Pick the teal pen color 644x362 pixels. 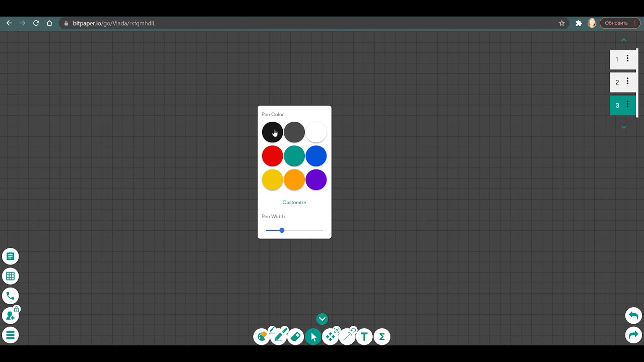tap(294, 156)
